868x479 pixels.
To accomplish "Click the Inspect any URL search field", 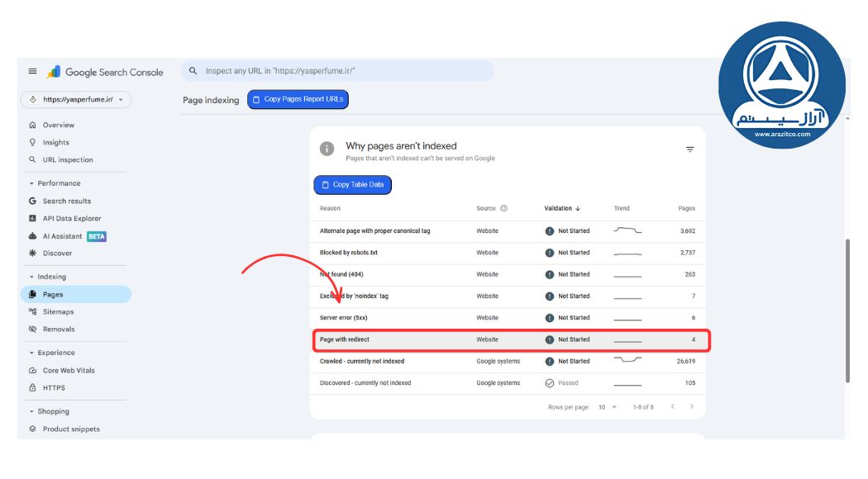I will (337, 71).
